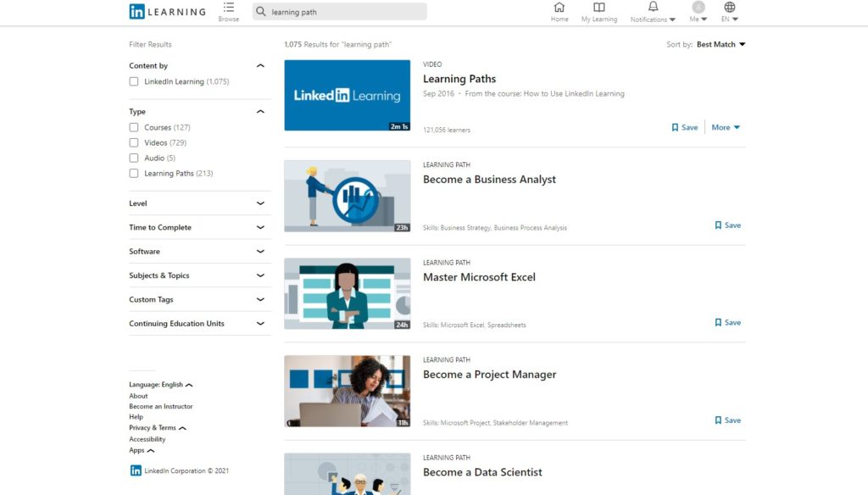Open the Browse menu icon
The height and width of the screenshot is (495, 868).
point(229,7)
